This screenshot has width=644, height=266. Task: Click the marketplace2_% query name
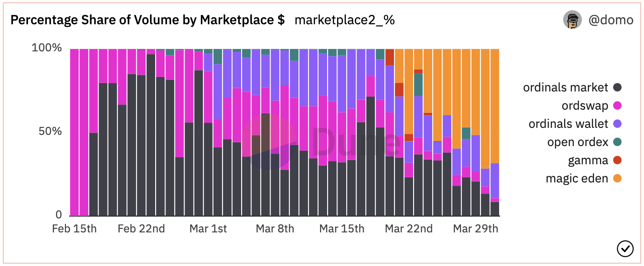pyautogui.click(x=344, y=20)
